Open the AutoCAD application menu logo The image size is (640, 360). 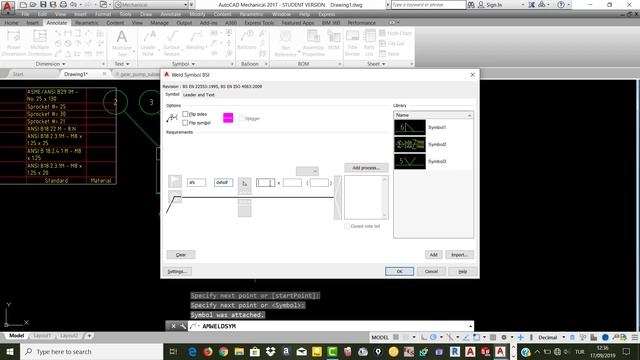click(x=8, y=7)
